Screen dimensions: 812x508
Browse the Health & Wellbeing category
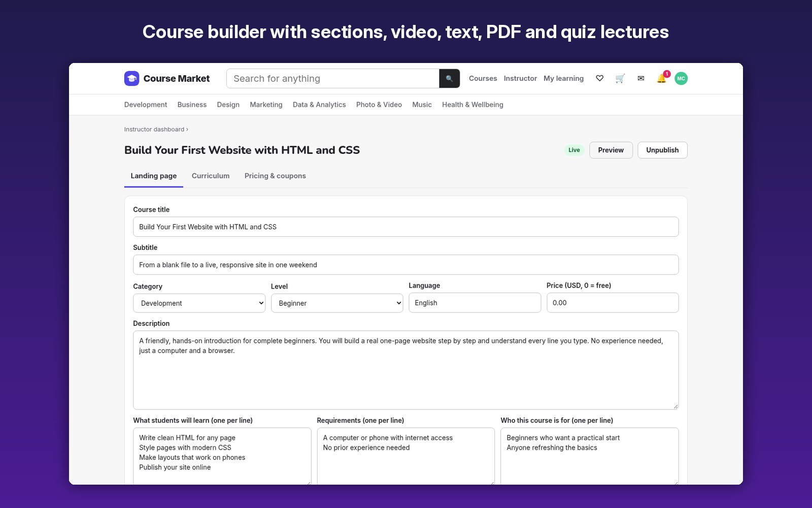click(472, 105)
